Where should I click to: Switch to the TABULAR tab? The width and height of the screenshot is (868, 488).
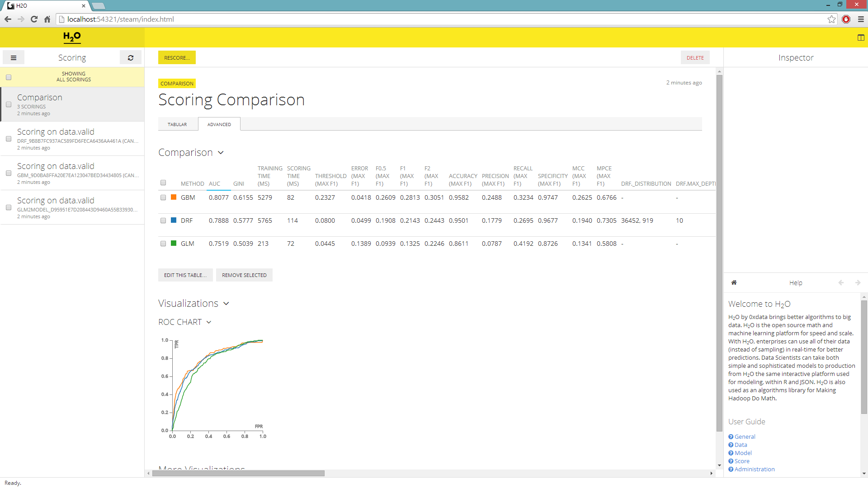click(177, 124)
